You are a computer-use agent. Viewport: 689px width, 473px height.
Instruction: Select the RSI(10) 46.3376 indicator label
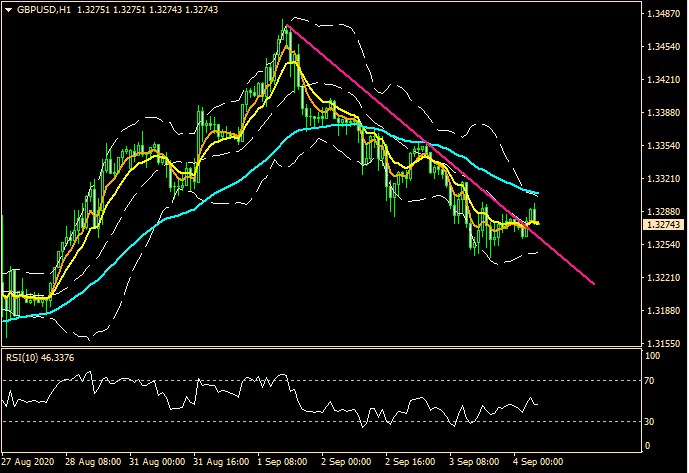coord(40,358)
